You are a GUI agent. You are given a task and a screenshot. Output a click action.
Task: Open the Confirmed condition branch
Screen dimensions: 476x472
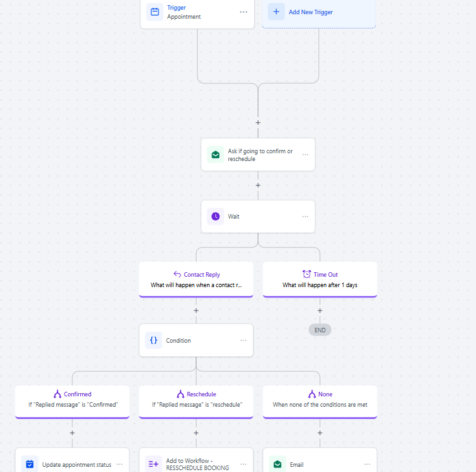coord(72,402)
